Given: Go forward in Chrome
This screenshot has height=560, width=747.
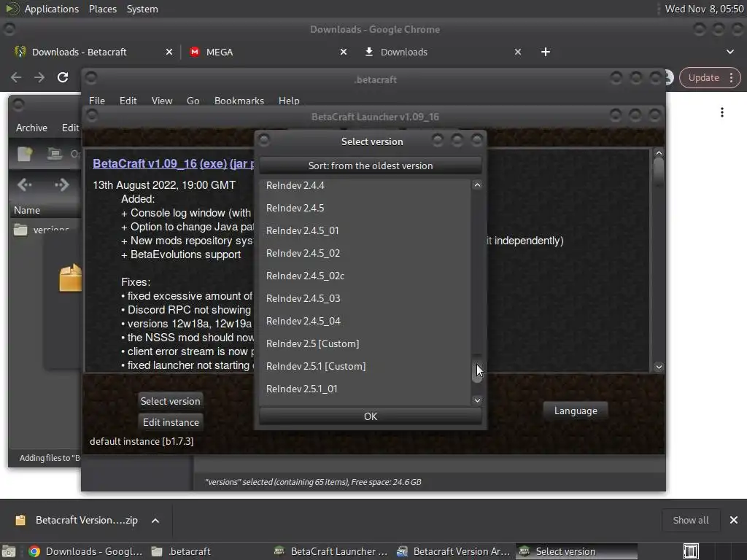Looking at the screenshot, I should tap(39, 77).
